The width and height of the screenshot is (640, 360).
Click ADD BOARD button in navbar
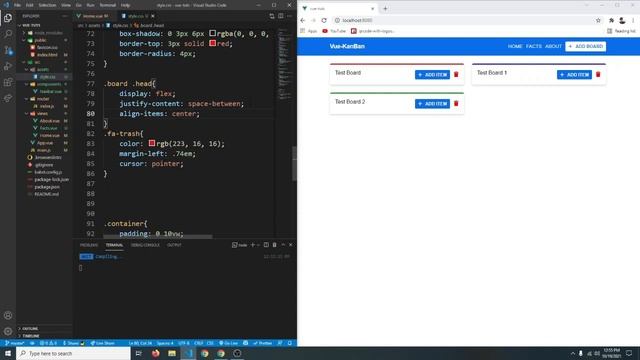(x=586, y=47)
